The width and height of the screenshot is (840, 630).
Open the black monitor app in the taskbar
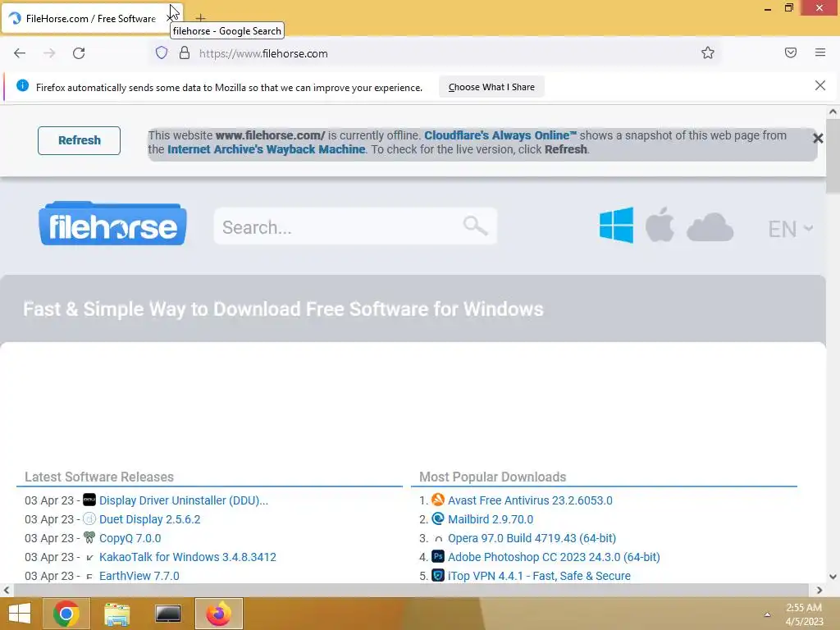coord(167,614)
